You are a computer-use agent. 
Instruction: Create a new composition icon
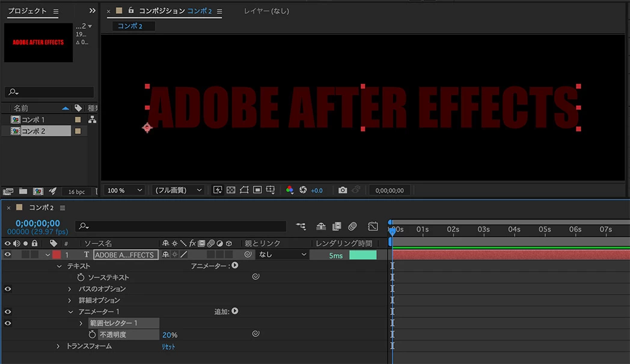(38, 192)
